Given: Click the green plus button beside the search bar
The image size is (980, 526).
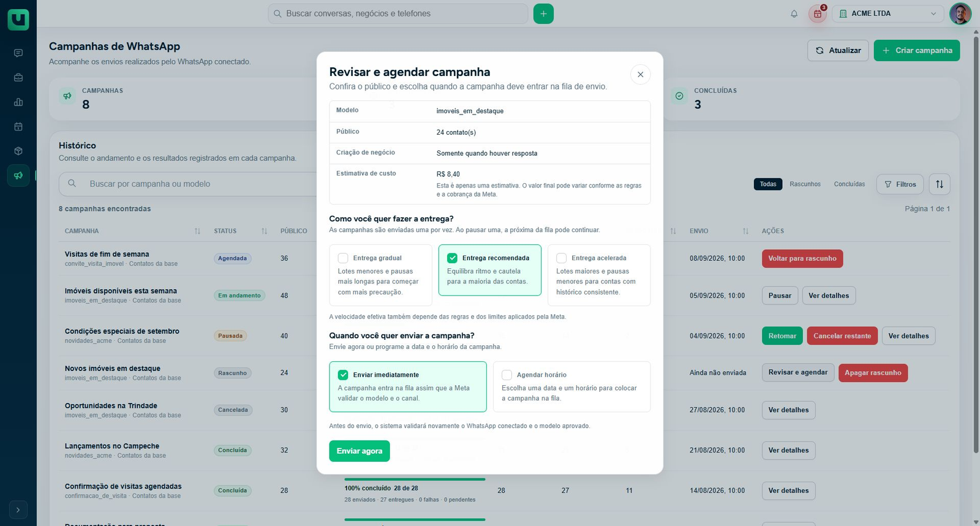Looking at the screenshot, I should tap(543, 13).
